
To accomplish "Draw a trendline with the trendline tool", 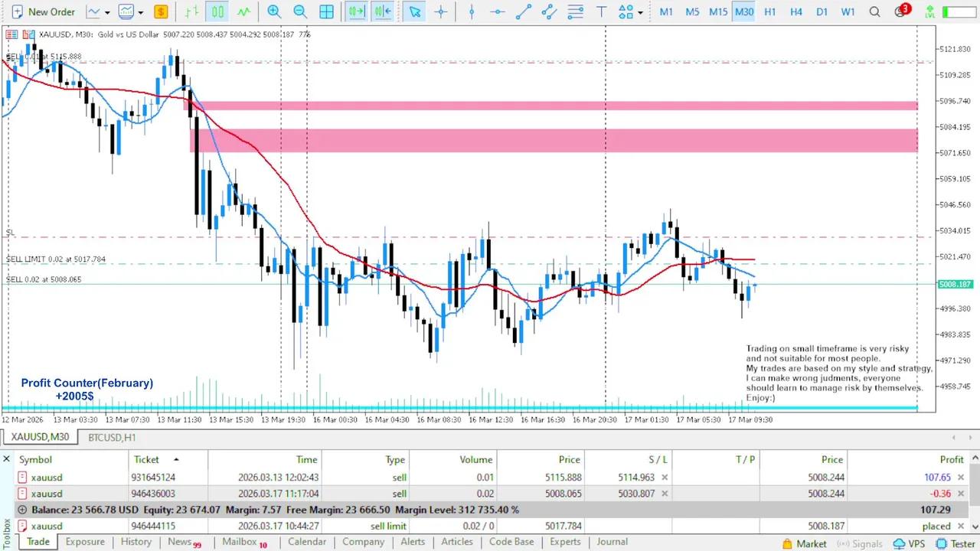I will tap(523, 11).
